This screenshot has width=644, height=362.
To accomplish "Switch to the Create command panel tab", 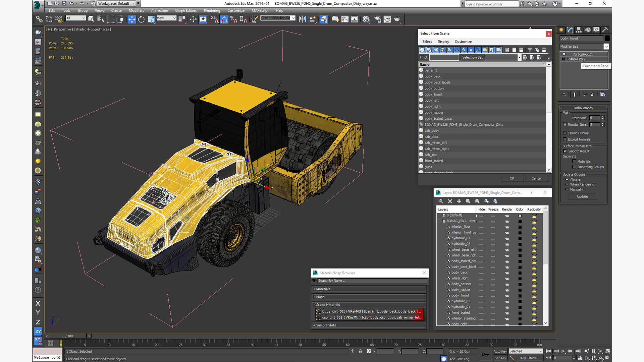I will pos(561,30).
